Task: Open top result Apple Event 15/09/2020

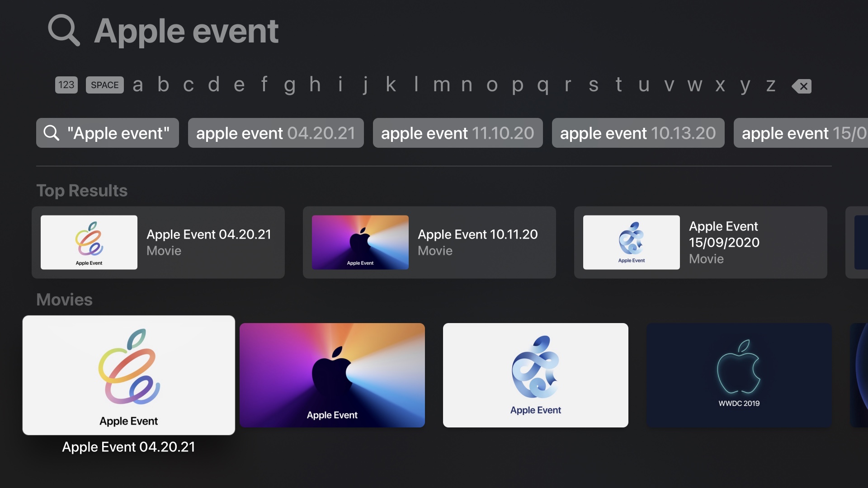Action: point(701,242)
